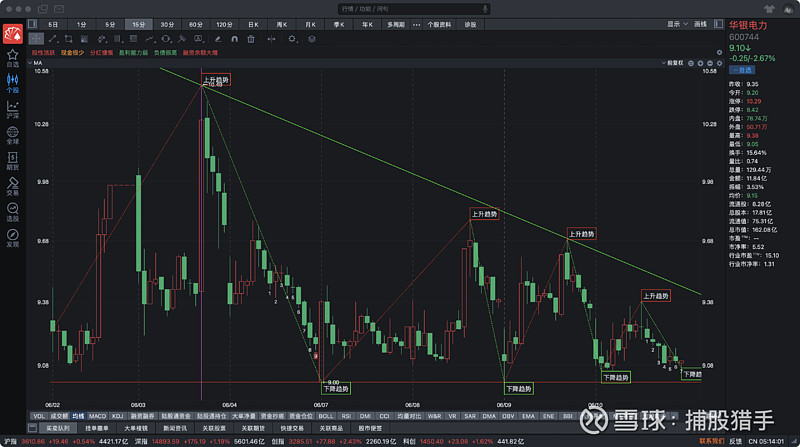Toggle the left panel layout icon
This screenshot has width=800, height=447.
pos(33,24)
